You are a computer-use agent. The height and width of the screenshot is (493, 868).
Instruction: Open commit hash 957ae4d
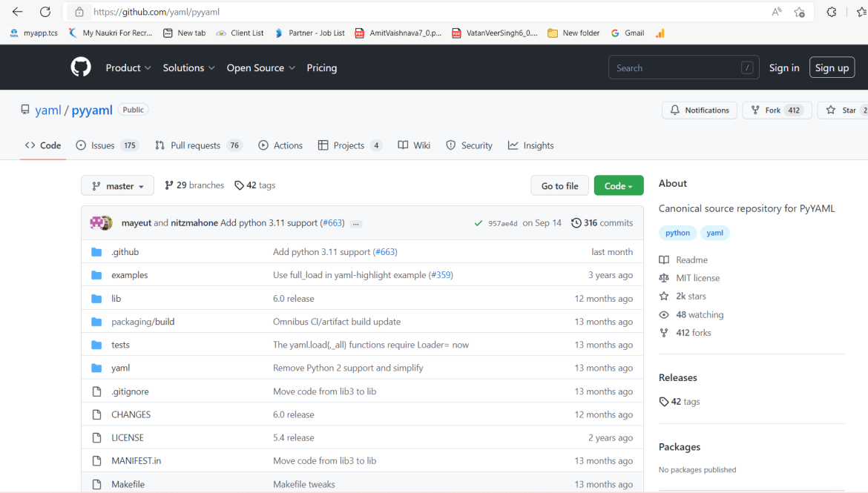[x=503, y=224]
